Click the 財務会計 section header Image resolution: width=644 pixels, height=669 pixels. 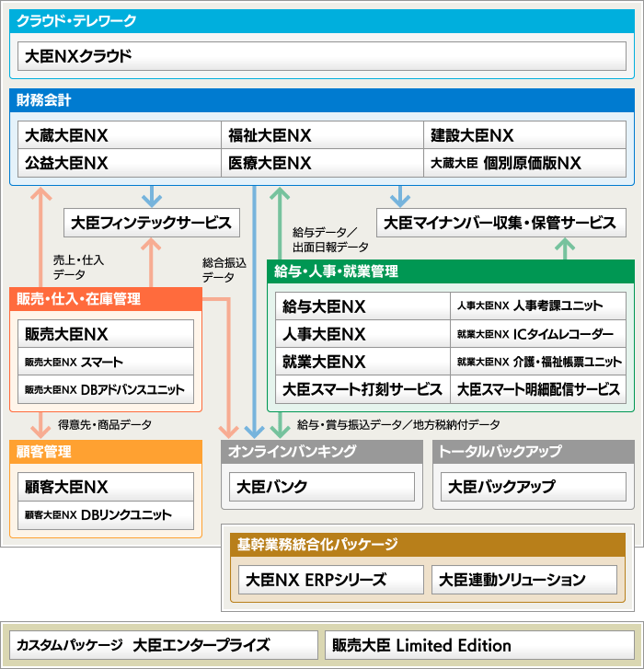click(322, 100)
